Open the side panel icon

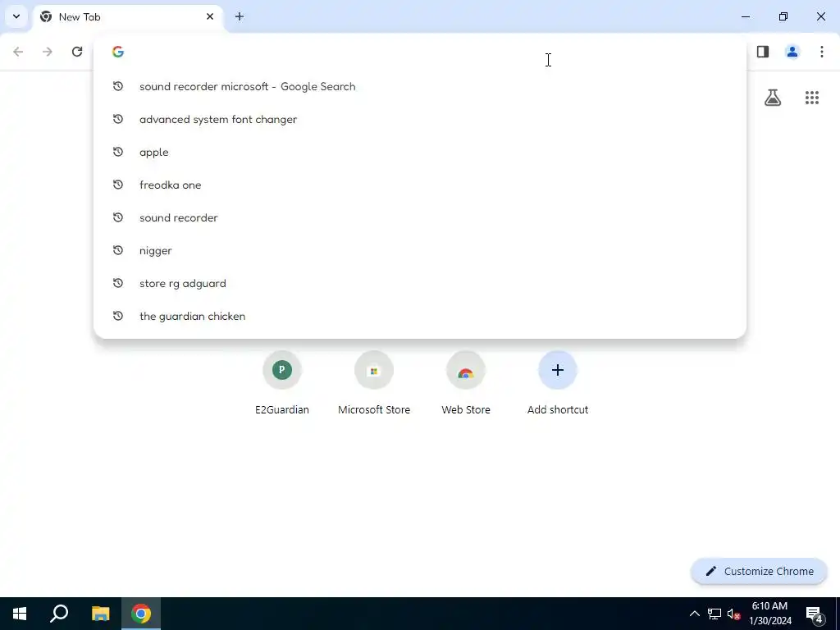coord(763,52)
